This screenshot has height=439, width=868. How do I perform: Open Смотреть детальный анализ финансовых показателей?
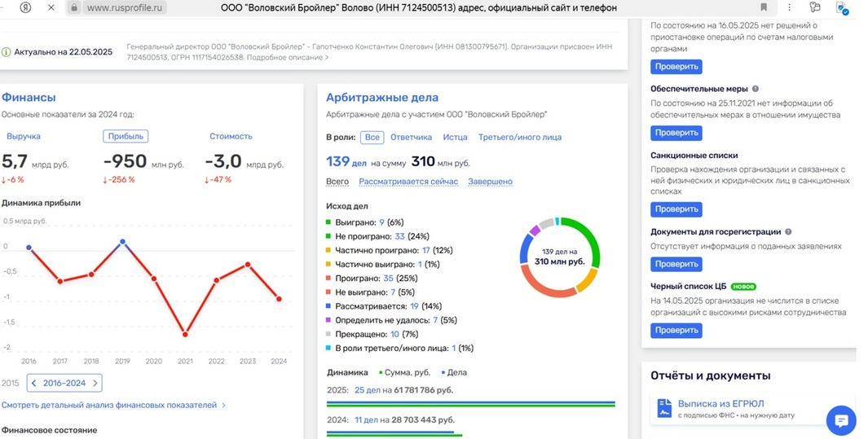[x=109, y=406]
